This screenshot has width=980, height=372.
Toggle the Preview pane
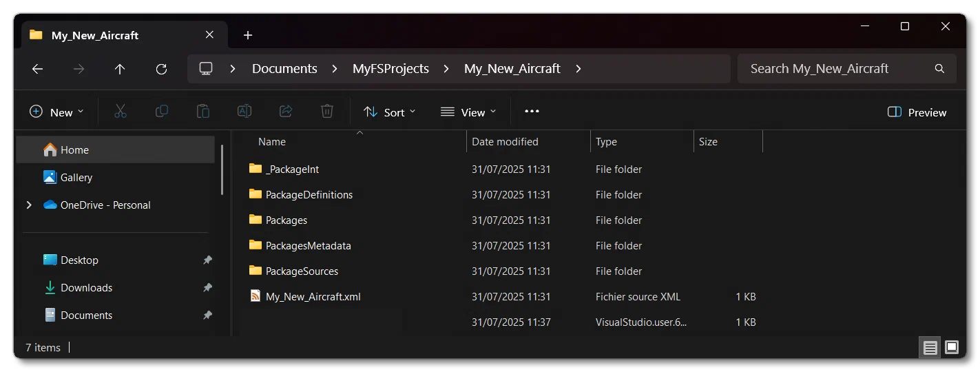tap(917, 112)
